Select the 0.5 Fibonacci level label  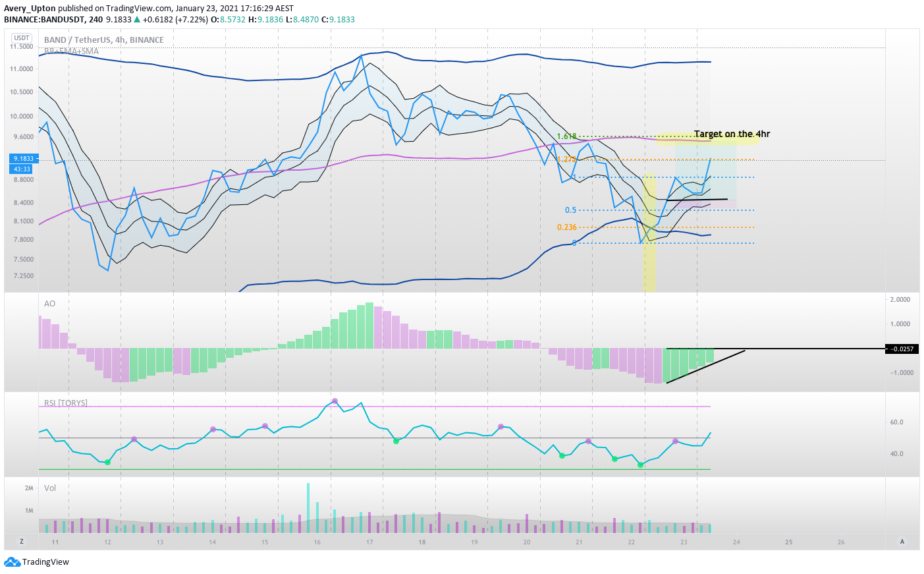[x=570, y=210]
